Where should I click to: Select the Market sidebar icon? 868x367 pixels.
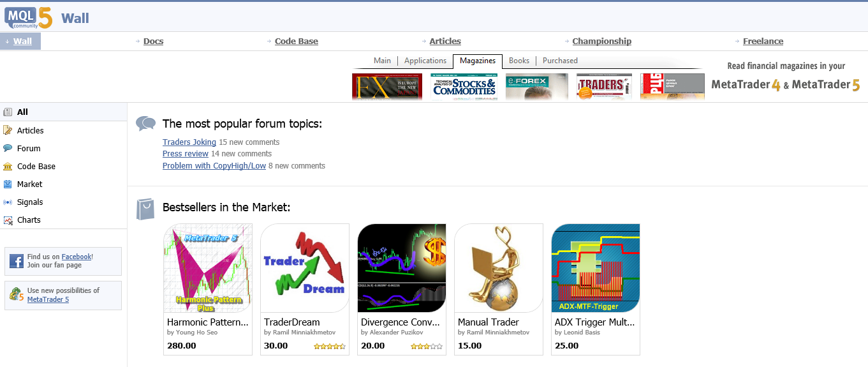click(x=8, y=184)
